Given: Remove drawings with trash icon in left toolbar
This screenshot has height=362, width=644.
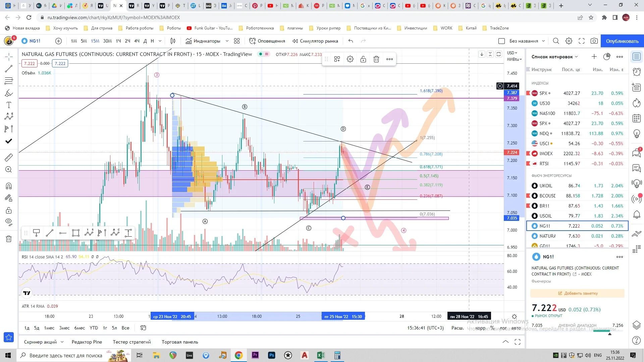Looking at the screenshot, I should 9,239.
